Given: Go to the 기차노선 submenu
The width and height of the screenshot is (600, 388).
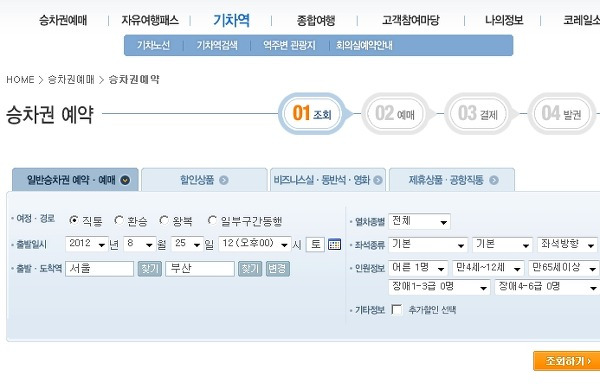Looking at the screenshot, I should click(x=153, y=46).
